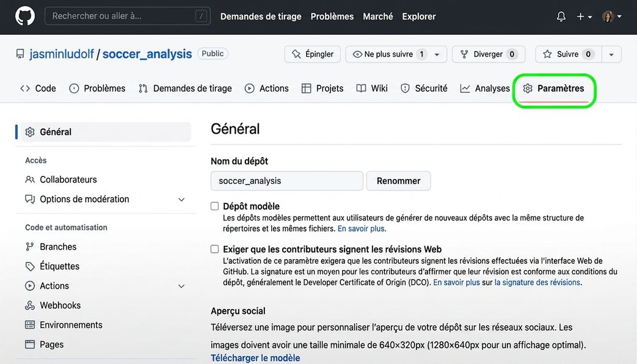Viewport: 637px width, 364px height.
Task: Go to Marché in top bar
Action: [378, 16]
